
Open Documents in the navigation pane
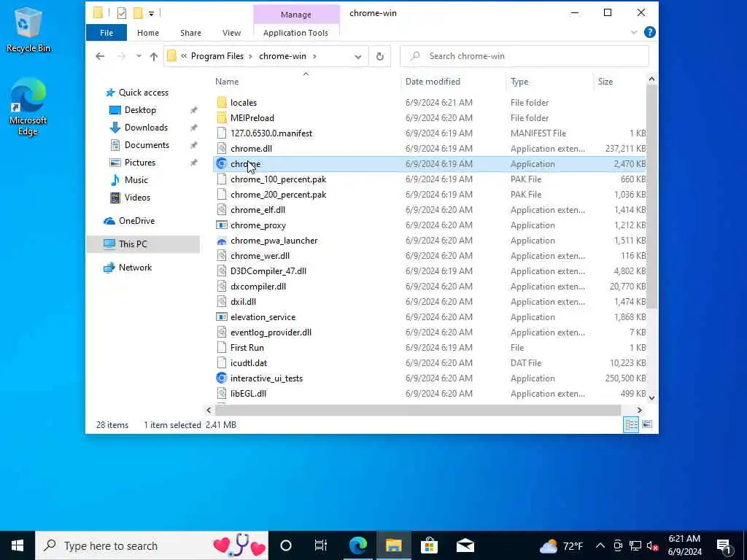pyautogui.click(x=147, y=145)
